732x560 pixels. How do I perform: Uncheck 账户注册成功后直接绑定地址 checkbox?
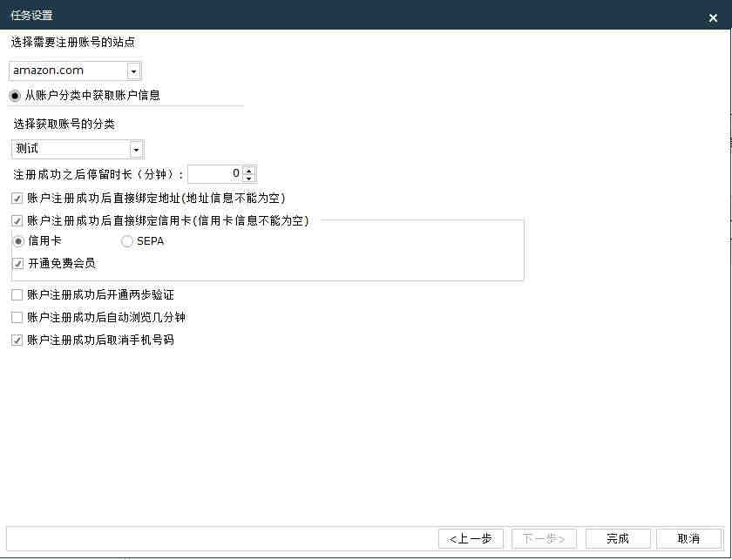pyautogui.click(x=17, y=199)
